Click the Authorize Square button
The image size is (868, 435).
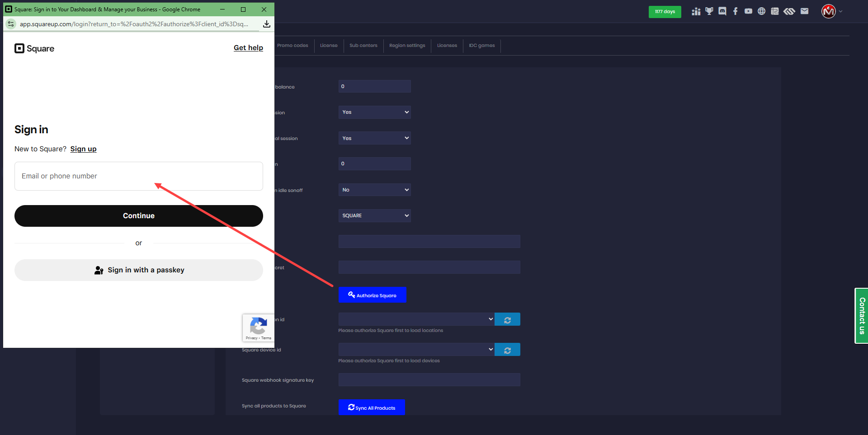[373, 295]
